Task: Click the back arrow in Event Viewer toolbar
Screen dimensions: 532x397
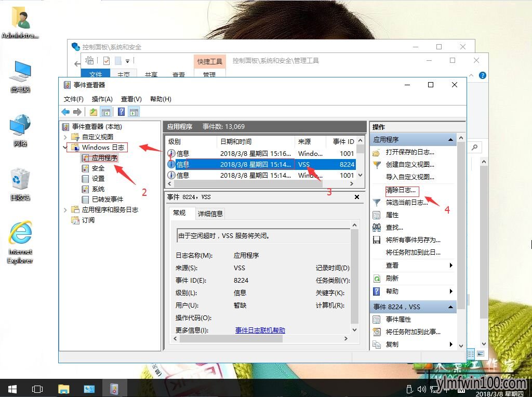Action: tap(65, 112)
